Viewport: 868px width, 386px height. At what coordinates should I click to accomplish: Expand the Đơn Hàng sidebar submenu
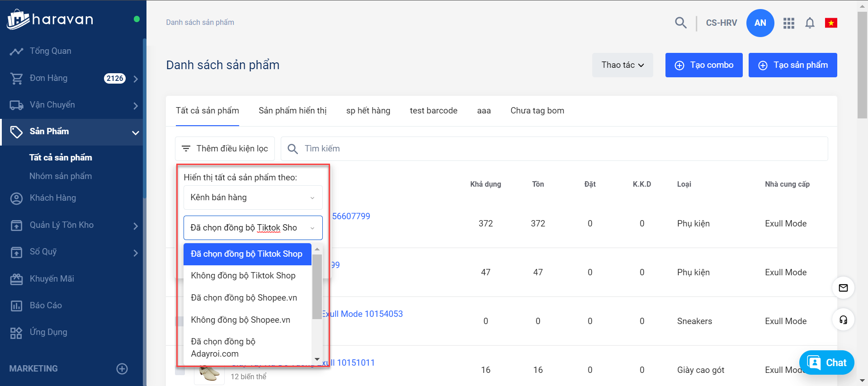[135, 79]
